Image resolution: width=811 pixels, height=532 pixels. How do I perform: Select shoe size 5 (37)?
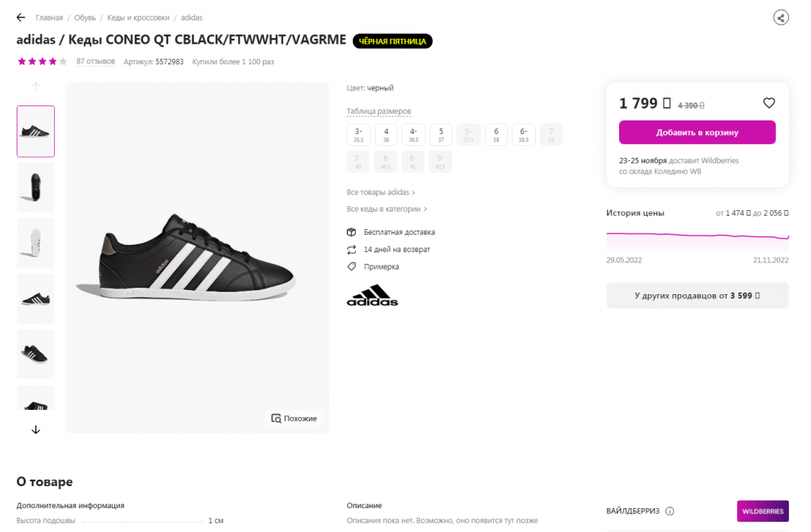[441, 135]
